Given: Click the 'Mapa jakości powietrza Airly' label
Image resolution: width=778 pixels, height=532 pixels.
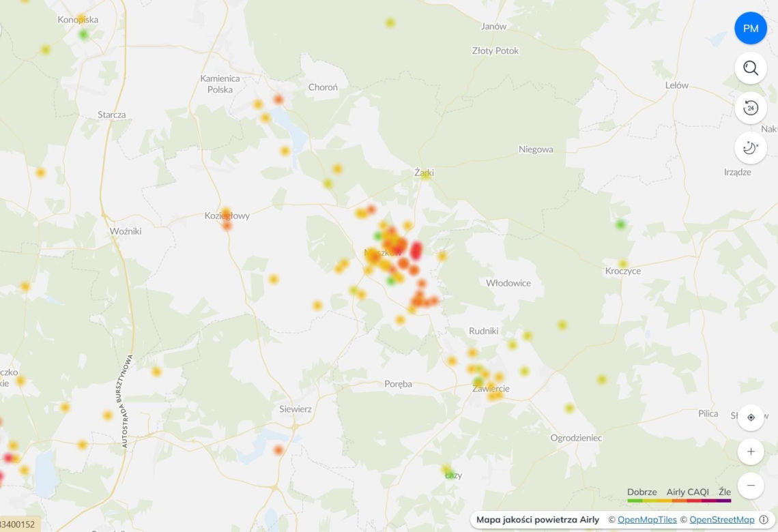Looking at the screenshot, I should pyautogui.click(x=537, y=520).
